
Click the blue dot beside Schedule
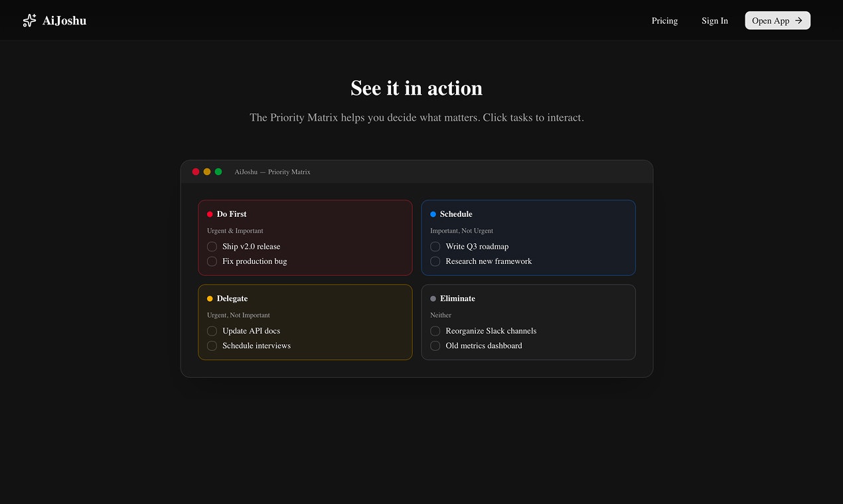coord(433,214)
